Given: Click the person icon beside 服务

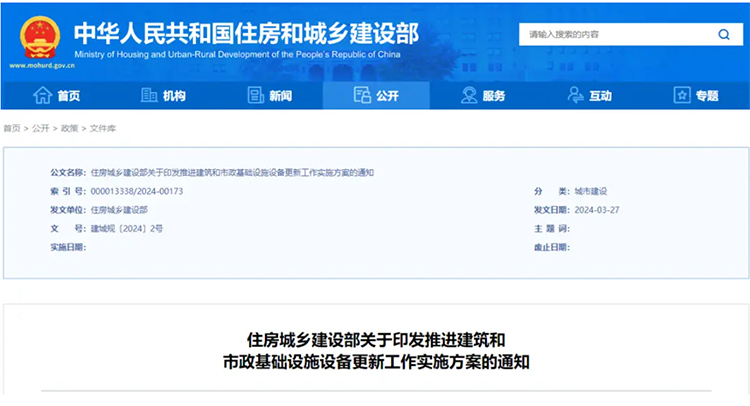Looking at the screenshot, I should [x=469, y=95].
